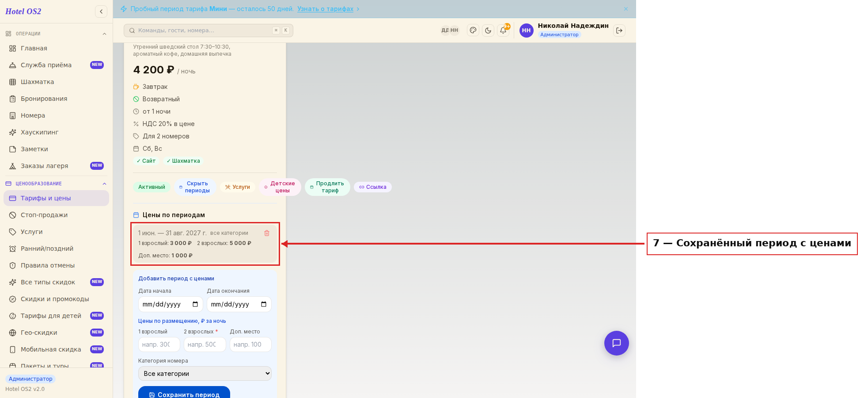Toggle Скрыть периоды visibility
Image resolution: width=868 pixels, height=398 pixels.
click(x=195, y=187)
